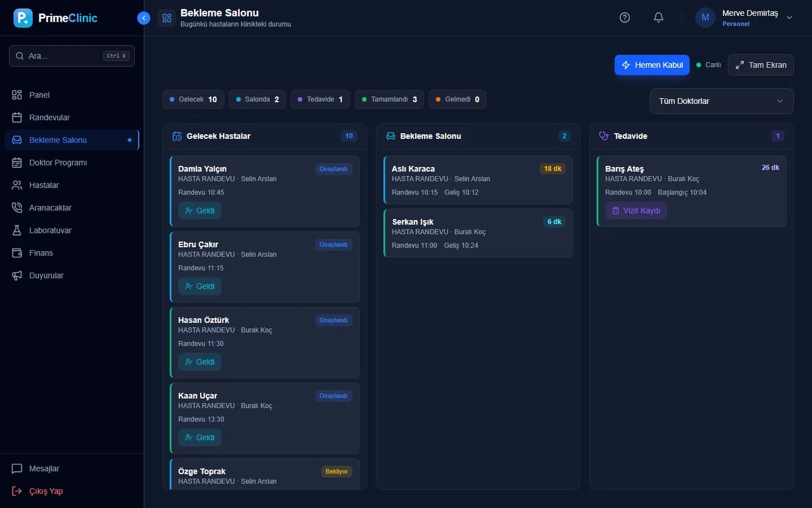The image size is (812, 508).
Task: Select Bekleme Salonu in the sidebar
Action: [x=72, y=140]
